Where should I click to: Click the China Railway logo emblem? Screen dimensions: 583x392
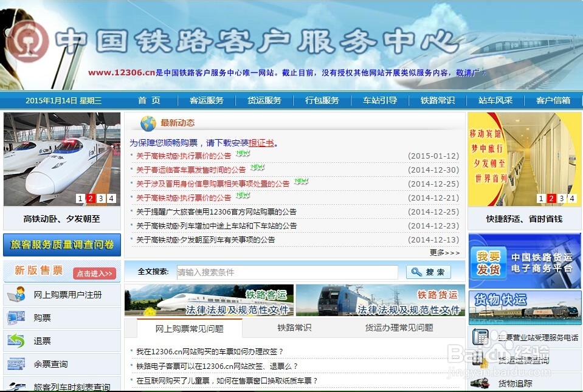click(28, 41)
